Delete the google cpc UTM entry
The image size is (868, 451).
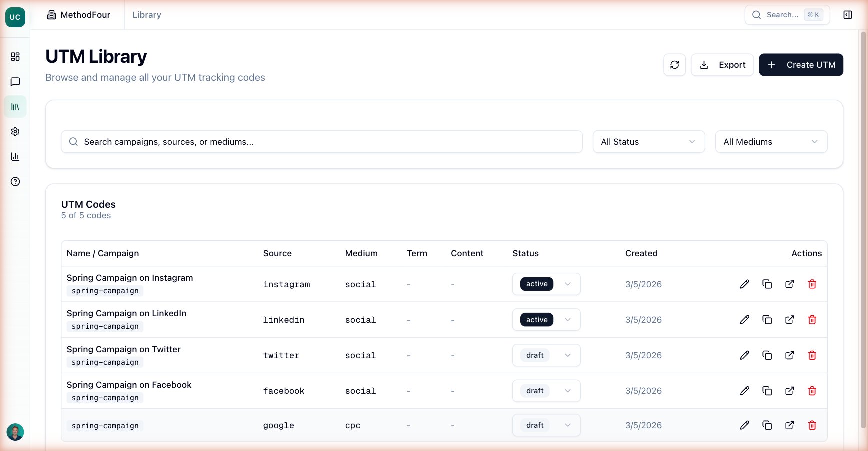click(x=812, y=425)
